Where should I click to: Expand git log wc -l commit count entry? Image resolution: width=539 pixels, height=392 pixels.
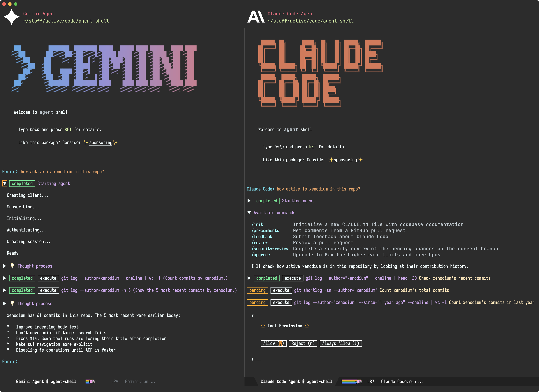click(4, 278)
